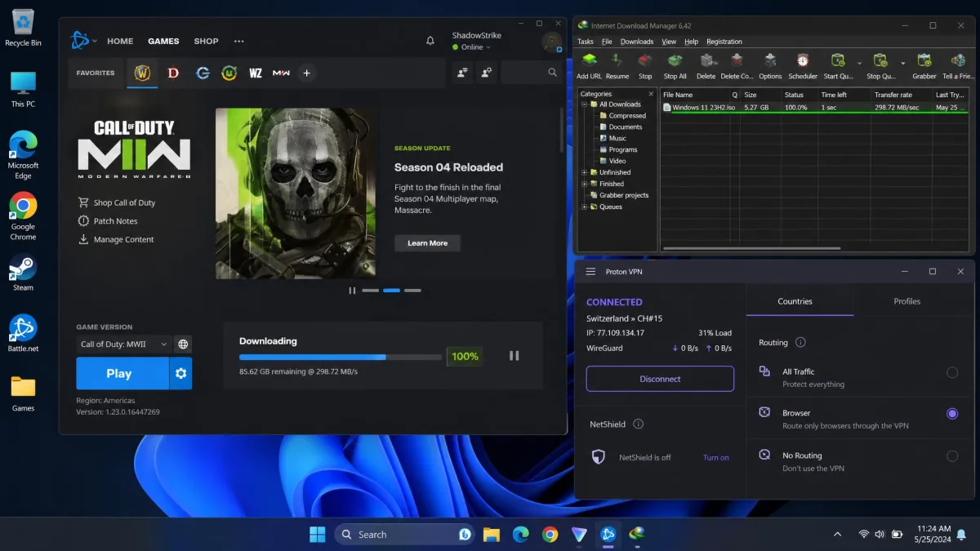The width and height of the screenshot is (980, 551).
Task: Click the Battle.net friends search field
Action: click(x=532, y=73)
